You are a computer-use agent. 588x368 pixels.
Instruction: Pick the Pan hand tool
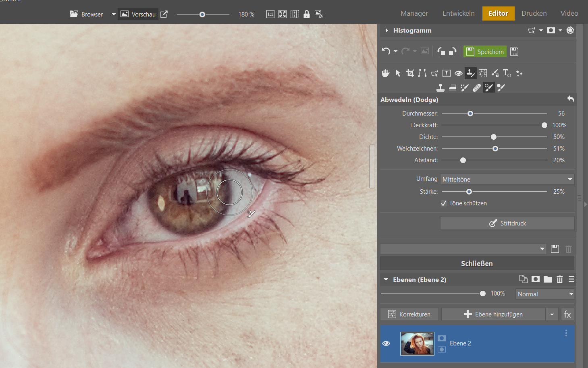[x=386, y=73]
